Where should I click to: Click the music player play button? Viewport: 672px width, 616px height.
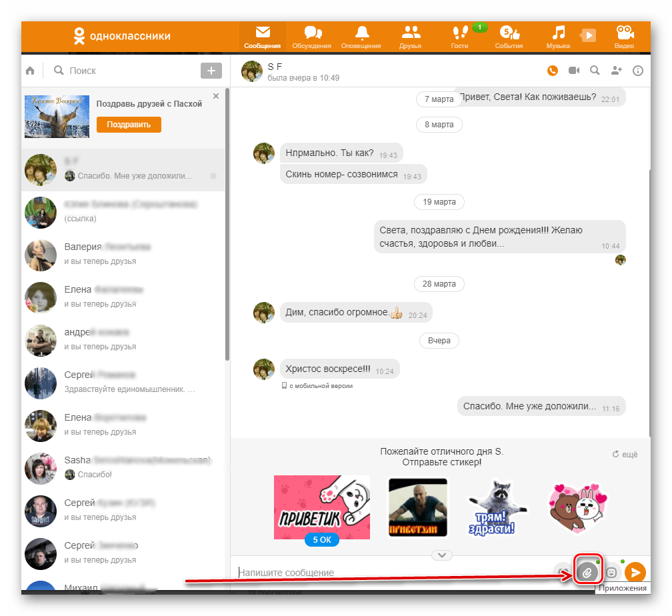pos(589,35)
